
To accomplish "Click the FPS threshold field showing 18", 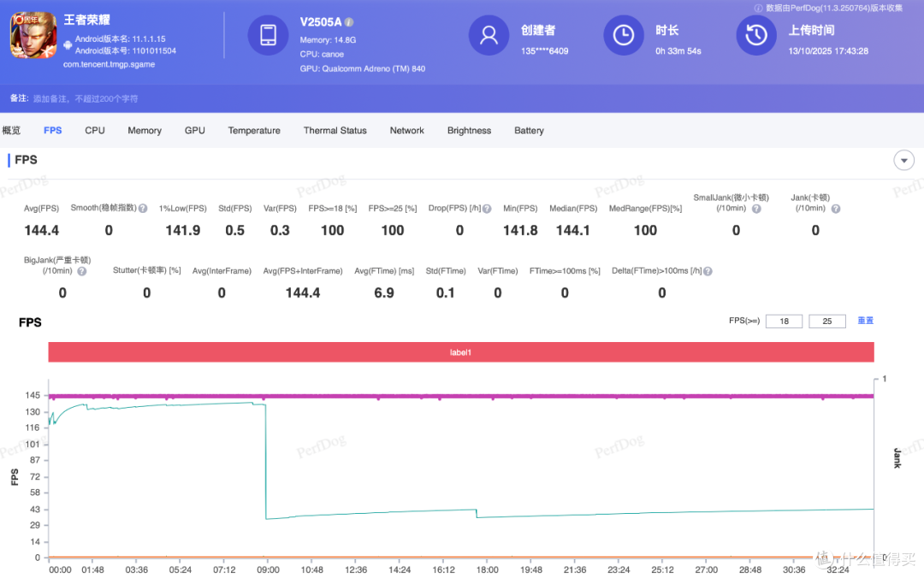I will [784, 321].
